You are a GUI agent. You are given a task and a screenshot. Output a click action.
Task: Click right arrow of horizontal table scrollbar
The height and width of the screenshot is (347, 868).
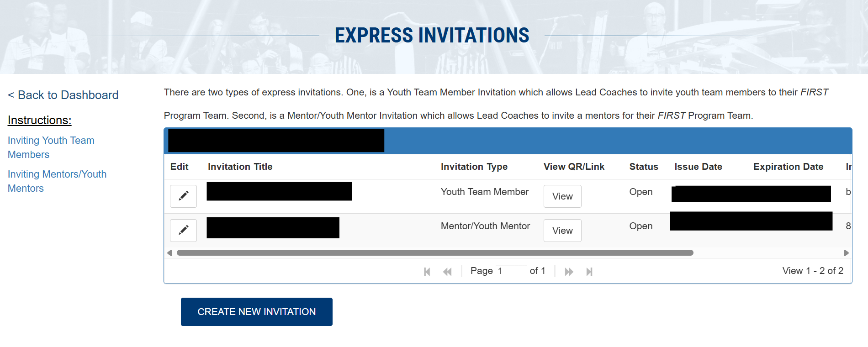(846, 253)
